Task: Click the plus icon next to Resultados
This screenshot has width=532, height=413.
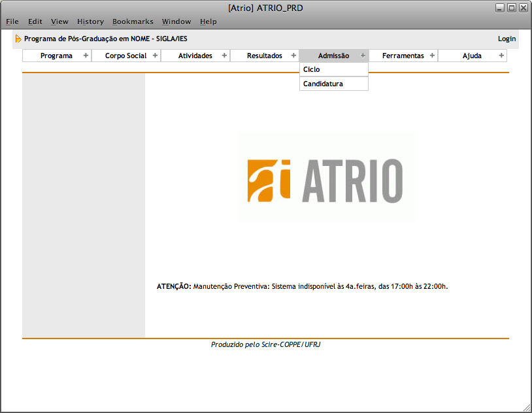Action: (x=293, y=56)
